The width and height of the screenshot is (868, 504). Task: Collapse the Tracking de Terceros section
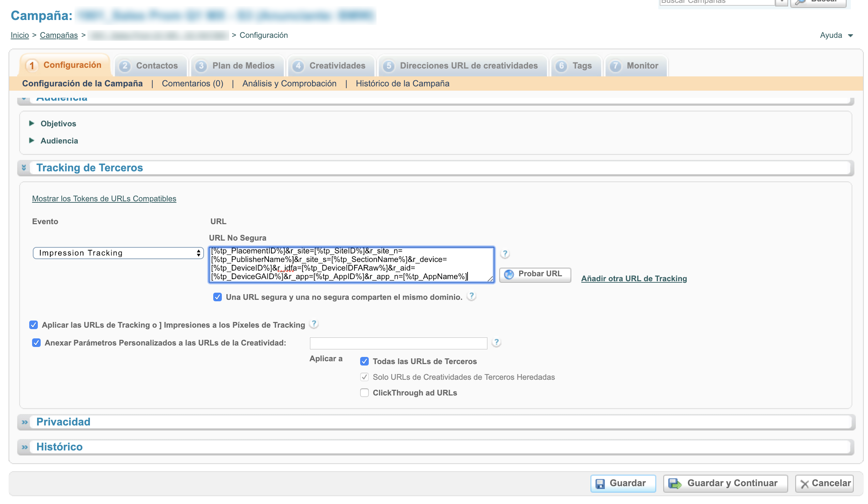tap(24, 167)
